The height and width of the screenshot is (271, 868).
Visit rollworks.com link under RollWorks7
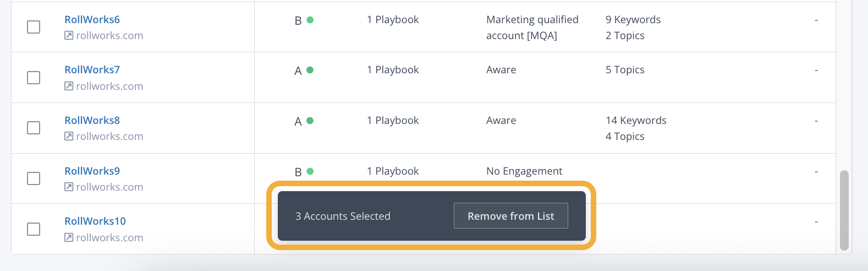[109, 86]
